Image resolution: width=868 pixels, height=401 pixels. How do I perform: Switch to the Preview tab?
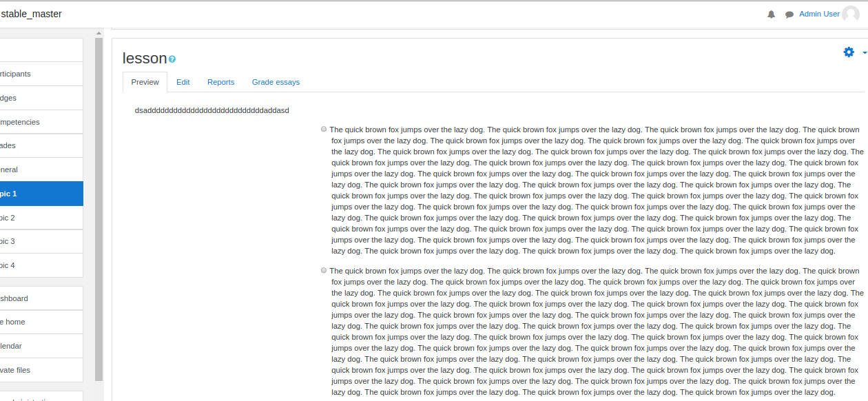[145, 82]
